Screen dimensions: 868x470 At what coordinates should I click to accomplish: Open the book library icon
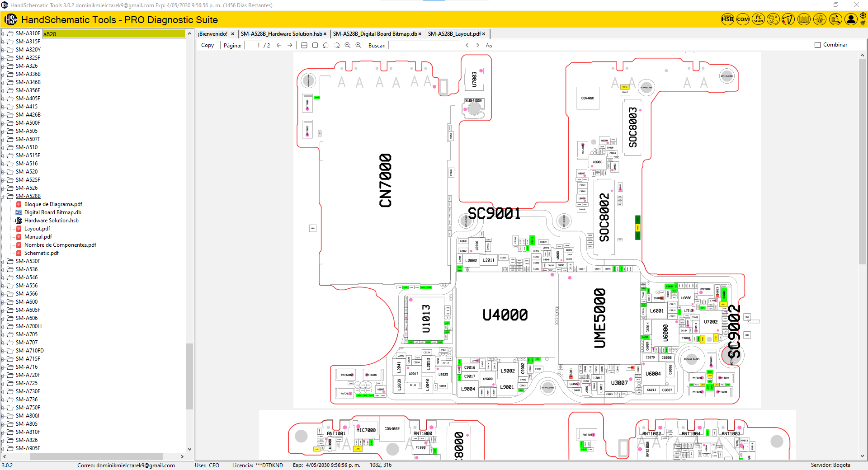pos(804,19)
